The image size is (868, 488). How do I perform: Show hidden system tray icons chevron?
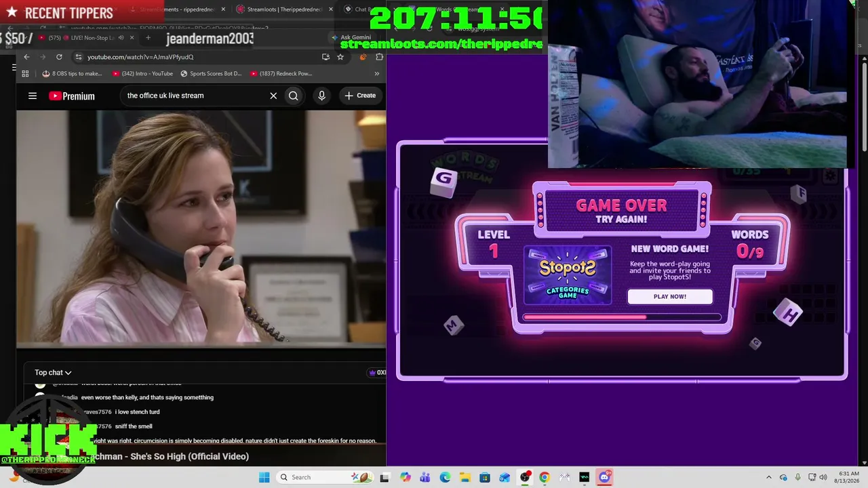pos(768,477)
